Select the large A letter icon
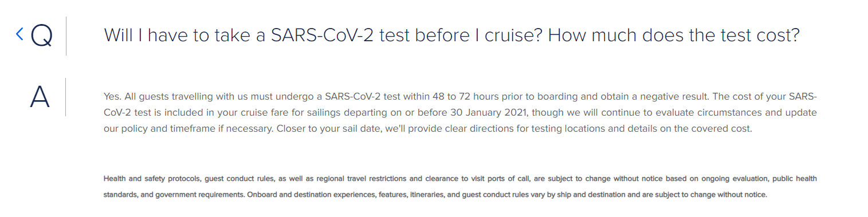Viewport: 868px width, 217px height. pos(40,97)
